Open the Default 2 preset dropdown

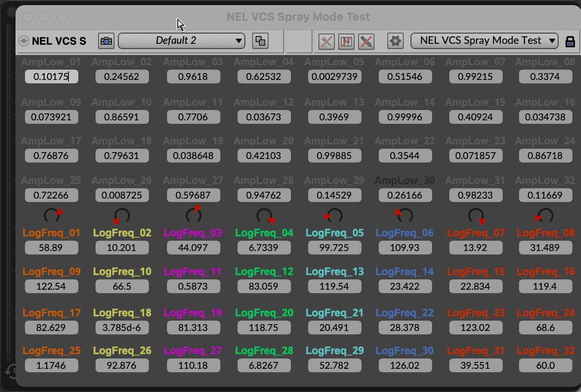coord(182,41)
